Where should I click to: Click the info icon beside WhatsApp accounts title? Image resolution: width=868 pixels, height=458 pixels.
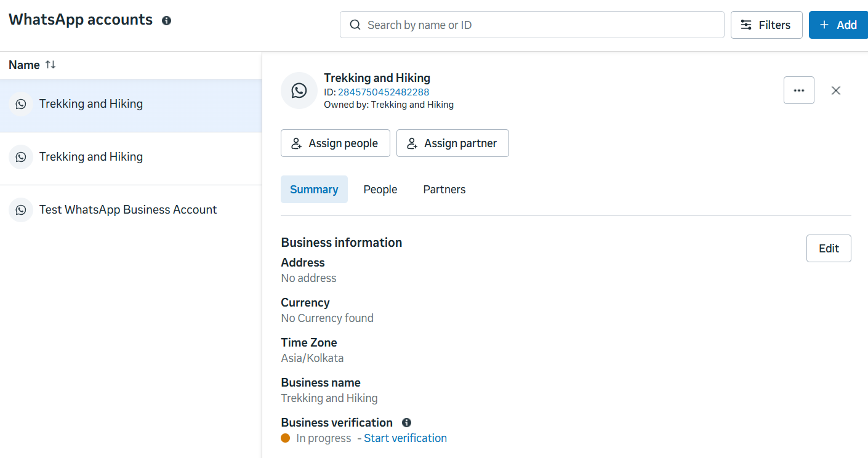(166, 20)
